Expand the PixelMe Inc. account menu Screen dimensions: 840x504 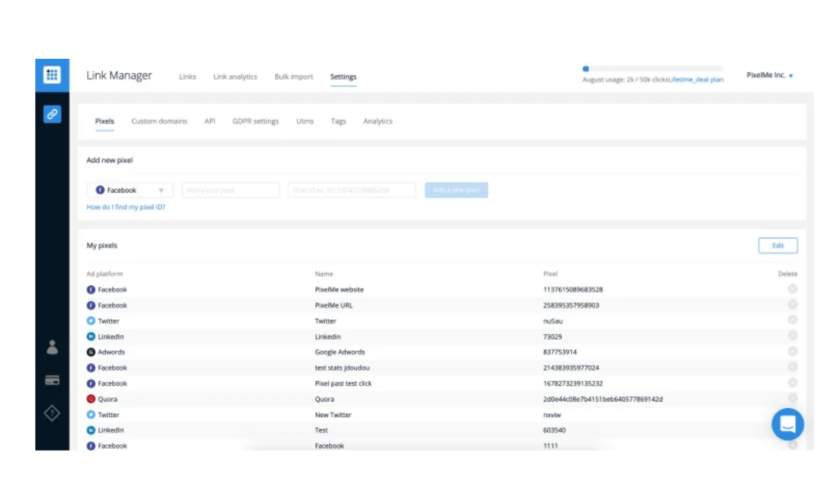pos(769,75)
